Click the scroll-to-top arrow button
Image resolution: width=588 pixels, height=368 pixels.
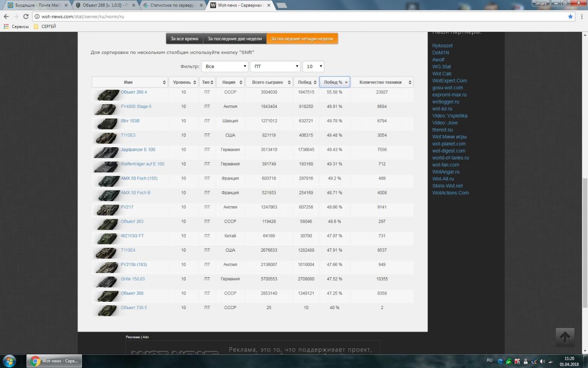(x=564, y=337)
